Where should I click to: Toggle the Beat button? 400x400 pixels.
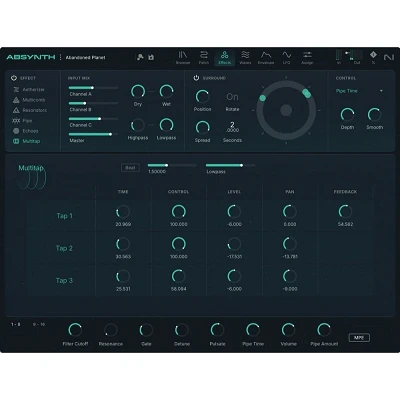click(x=130, y=168)
